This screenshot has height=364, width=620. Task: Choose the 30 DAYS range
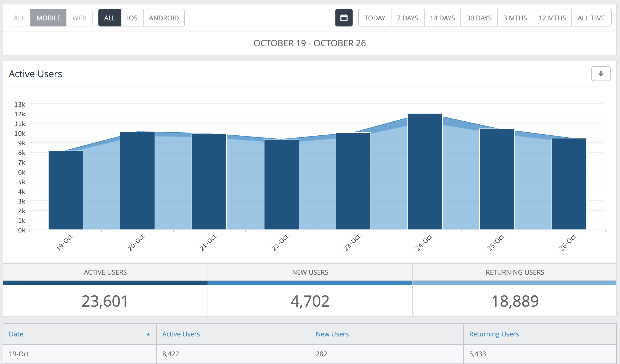(479, 18)
